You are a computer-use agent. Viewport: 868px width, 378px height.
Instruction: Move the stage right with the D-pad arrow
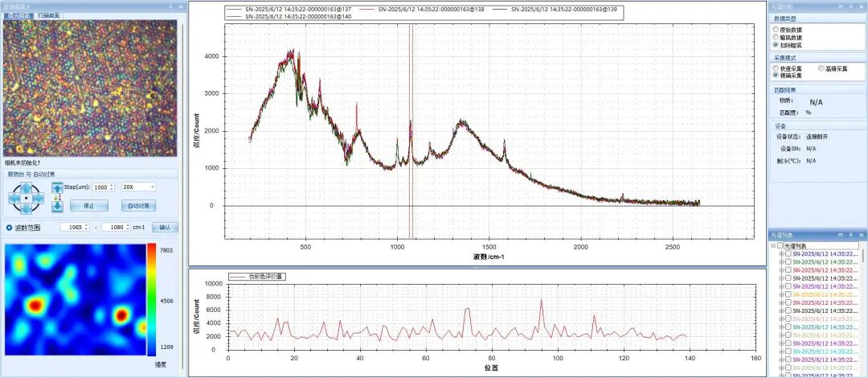pos(37,199)
